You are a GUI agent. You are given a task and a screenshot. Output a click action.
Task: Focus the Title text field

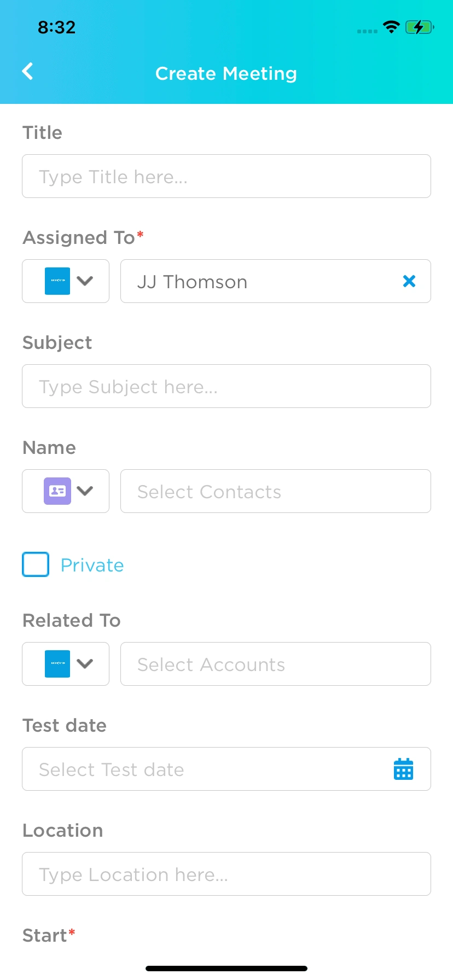(226, 176)
